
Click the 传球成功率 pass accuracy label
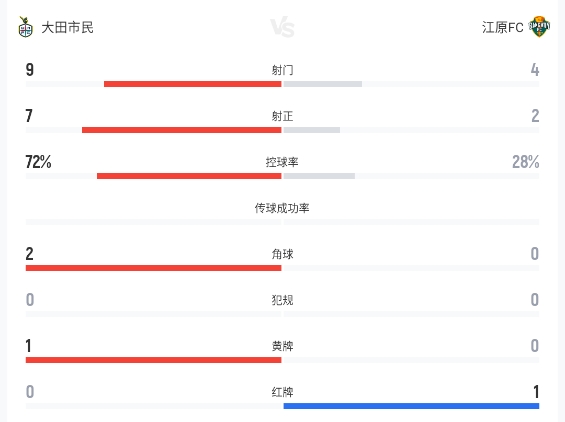[x=282, y=208]
